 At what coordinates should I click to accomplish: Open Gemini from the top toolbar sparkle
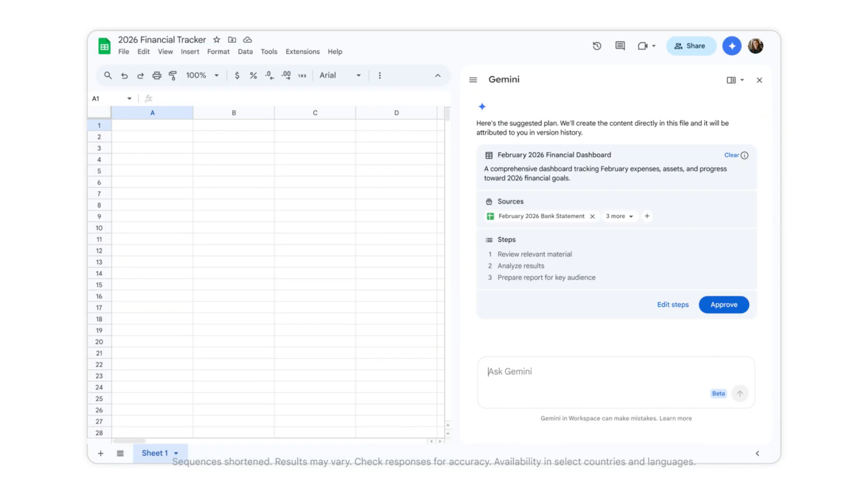(732, 46)
